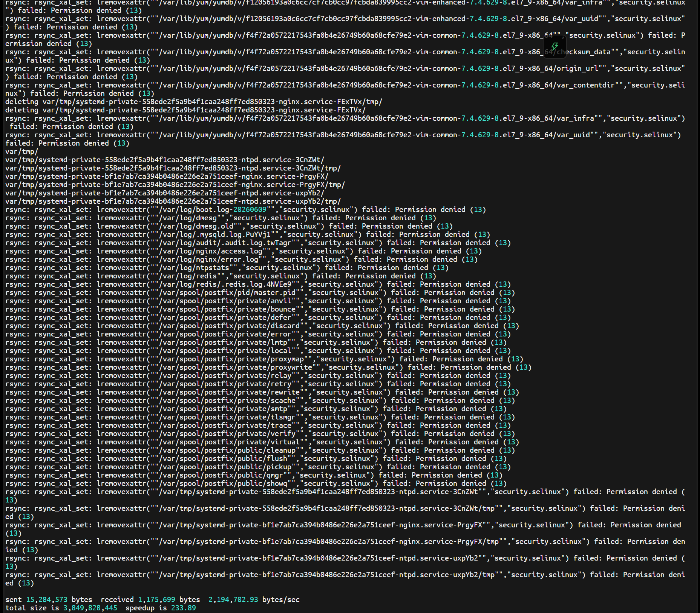The image size is (700, 613).
Task: Click the 'deleting var/tmp/...nginx.service-FExTVx/tmp/' line
Action: [194, 102]
